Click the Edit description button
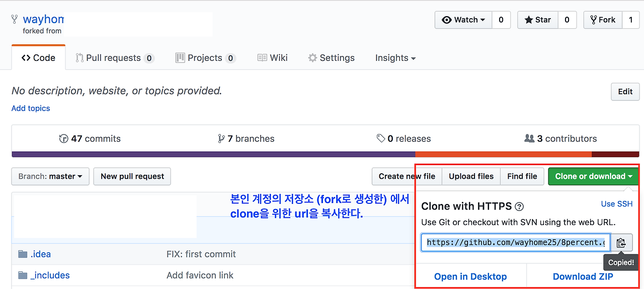Screen dimensions: 644x289 point(625,92)
